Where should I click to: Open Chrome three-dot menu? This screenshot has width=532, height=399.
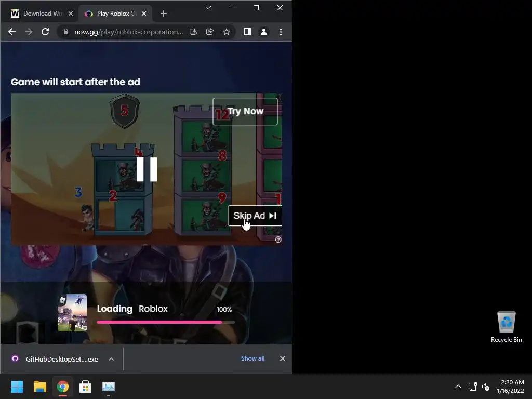pos(281,32)
